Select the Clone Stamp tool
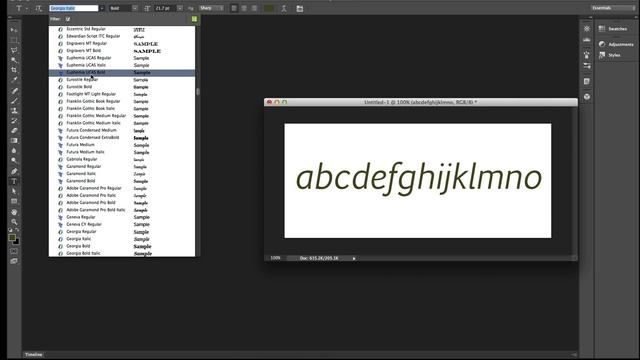This screenshot has height=360, width=640. pyautogui.click(x=14, y=111)
